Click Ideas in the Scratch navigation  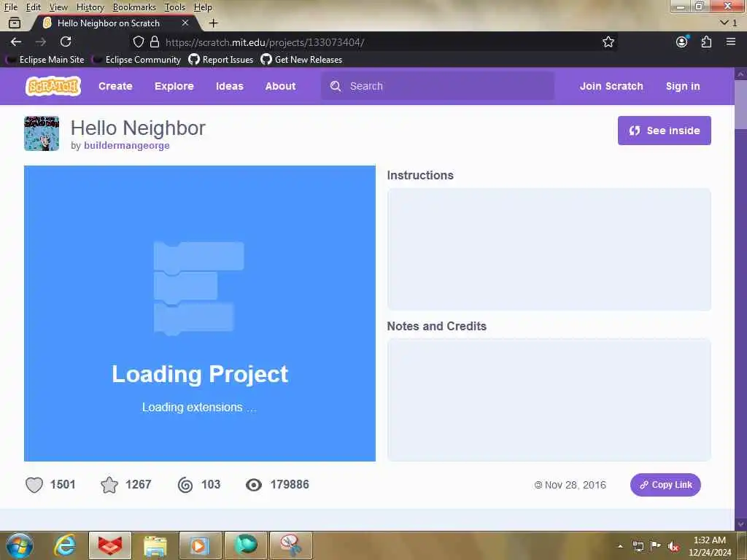pos(230,86)
